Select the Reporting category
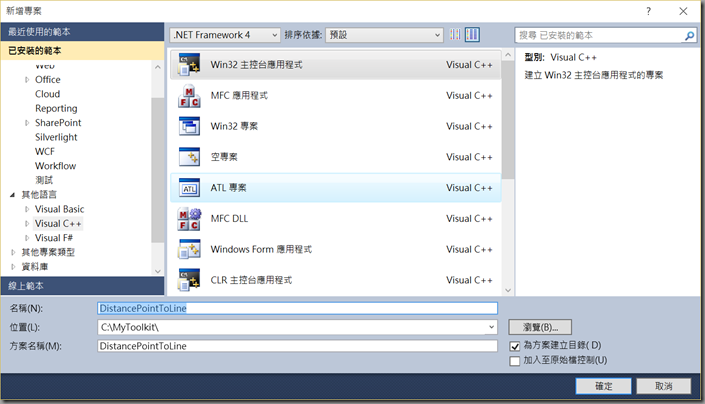This screenshot has width=705, height=404. pyautogui.click(x=56, y=108)
